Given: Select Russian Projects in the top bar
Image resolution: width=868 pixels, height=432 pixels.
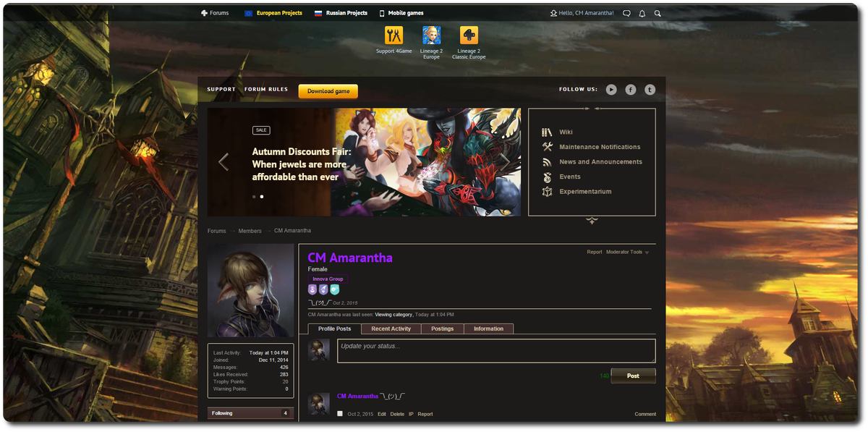Looking at the screenshot, I should click(341, 13).
